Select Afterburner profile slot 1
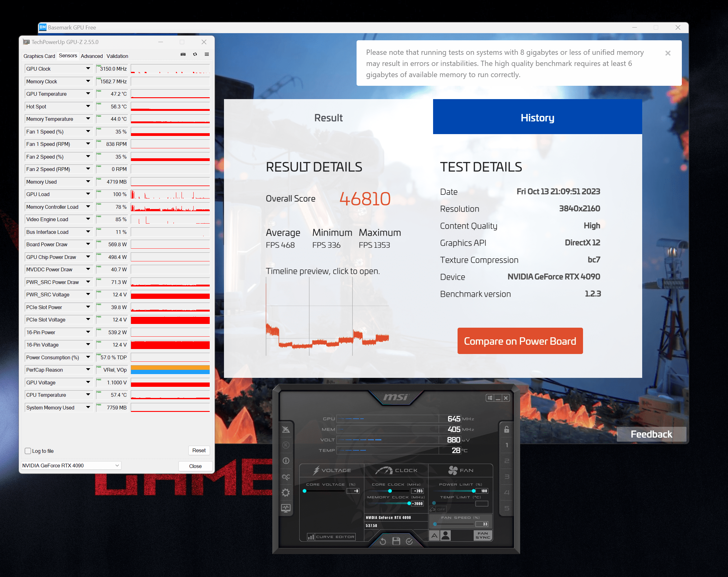Screen dimensions: 728x577 [507, 445]
